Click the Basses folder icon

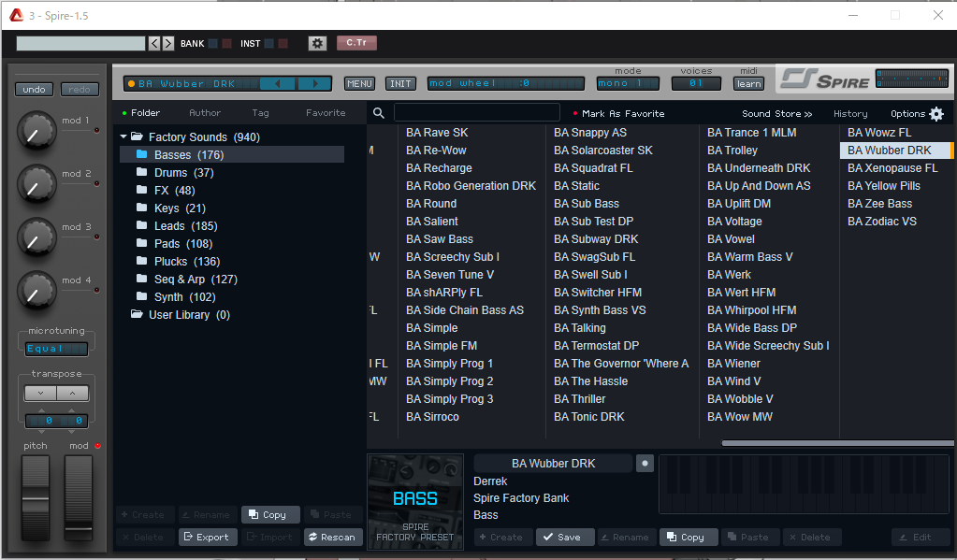[141, 154]
